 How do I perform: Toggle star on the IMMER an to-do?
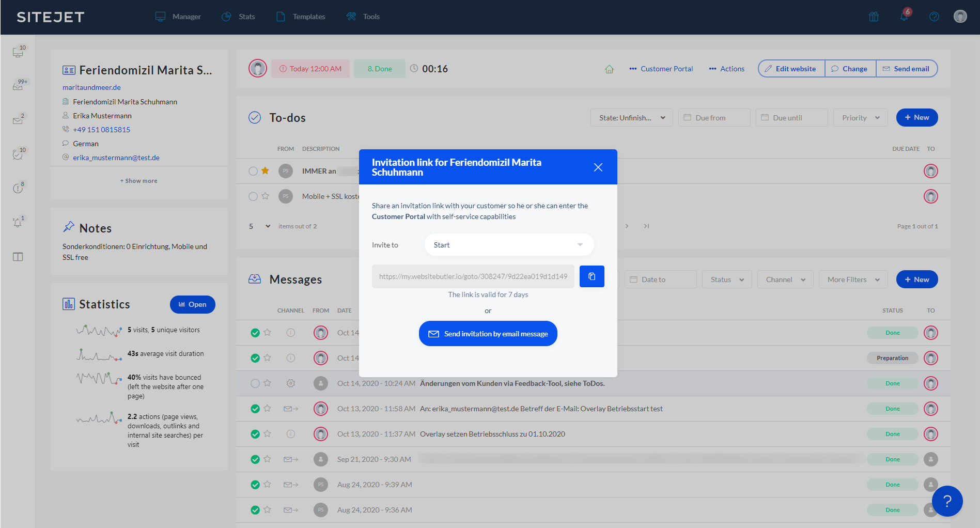point(265,170)
